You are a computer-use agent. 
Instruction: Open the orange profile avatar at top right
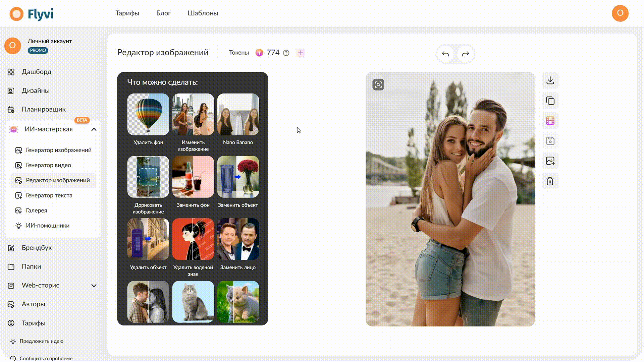click(x=620, y=13)
